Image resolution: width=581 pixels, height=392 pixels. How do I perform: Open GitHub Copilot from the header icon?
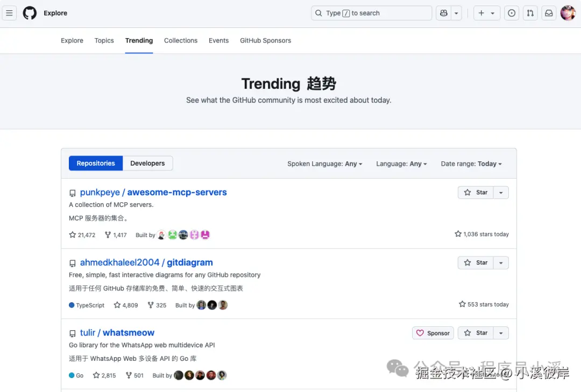(444, 13)
